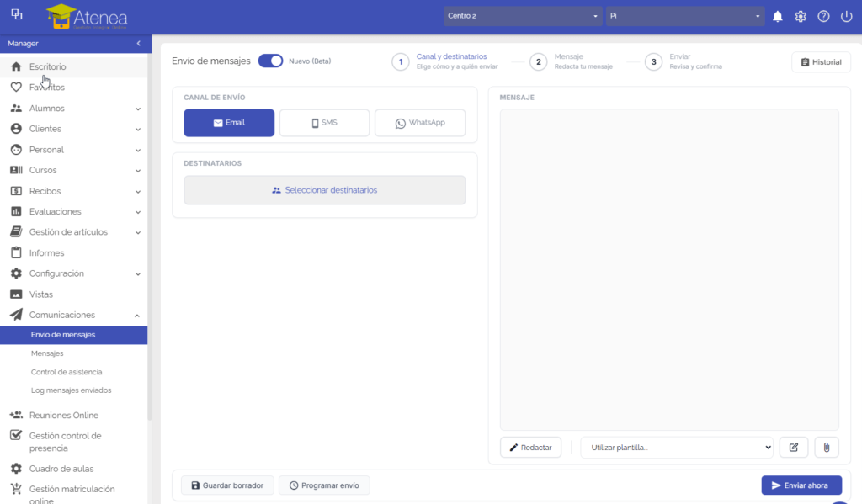Go to step 1 Canal y destinatarios
862x504 pixels.
[445, 61]
